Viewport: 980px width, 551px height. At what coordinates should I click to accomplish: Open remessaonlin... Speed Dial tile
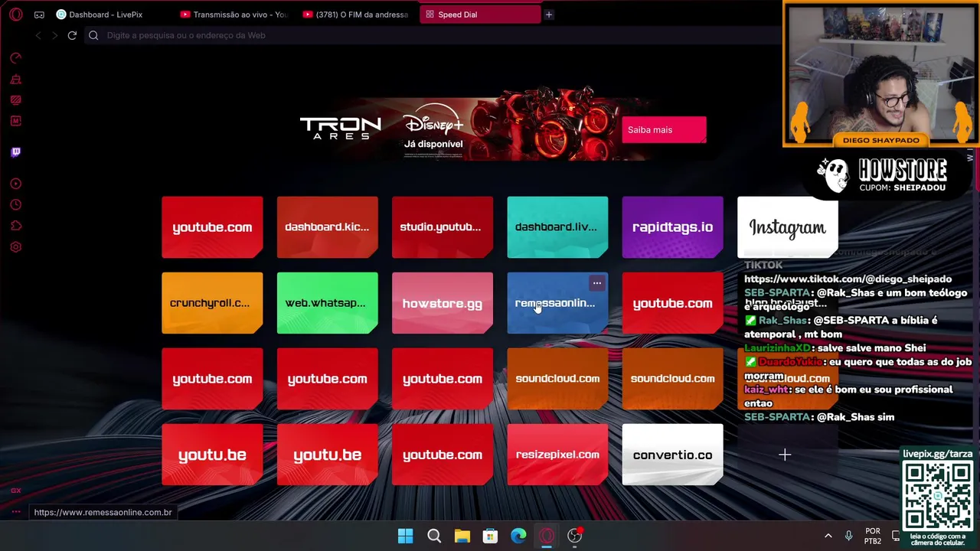[x=557, y=303]
